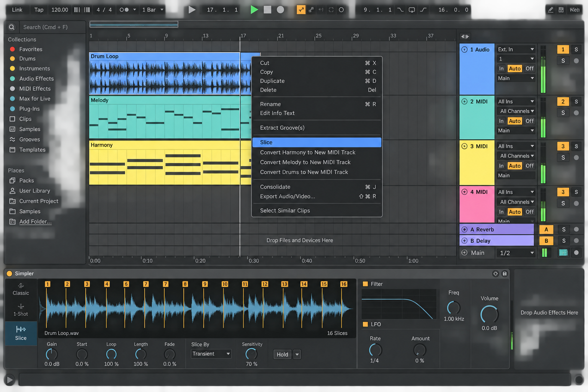588x392 pixels.
Task: Click the Clips icon in Collections
Action: (12, 119)
